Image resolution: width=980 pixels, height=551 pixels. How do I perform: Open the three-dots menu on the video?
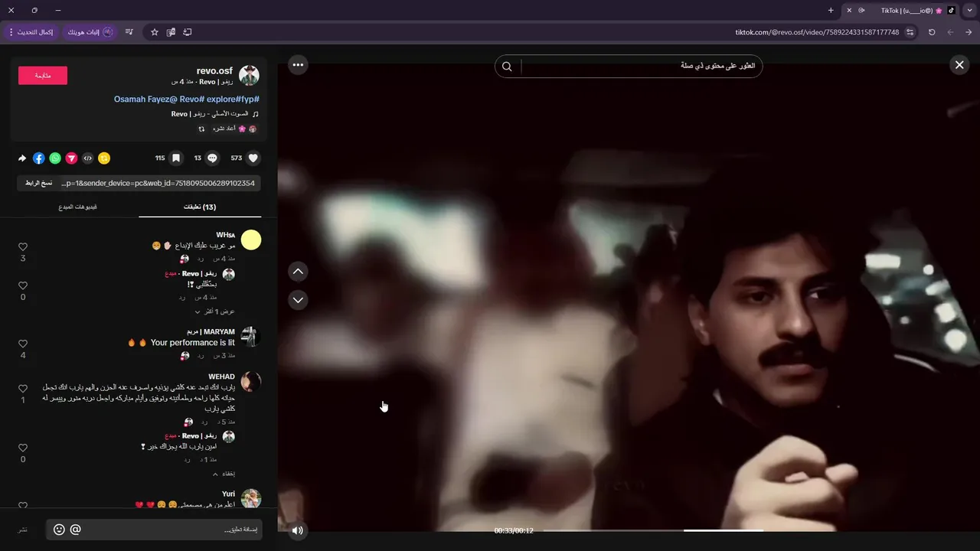pos(298,65)
